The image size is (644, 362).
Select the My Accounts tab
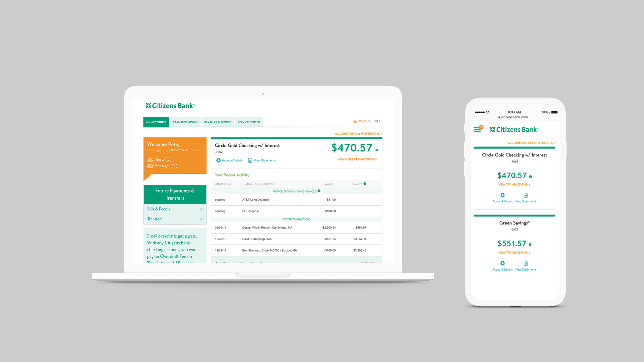pyautogui.click(x=156, y=122)
